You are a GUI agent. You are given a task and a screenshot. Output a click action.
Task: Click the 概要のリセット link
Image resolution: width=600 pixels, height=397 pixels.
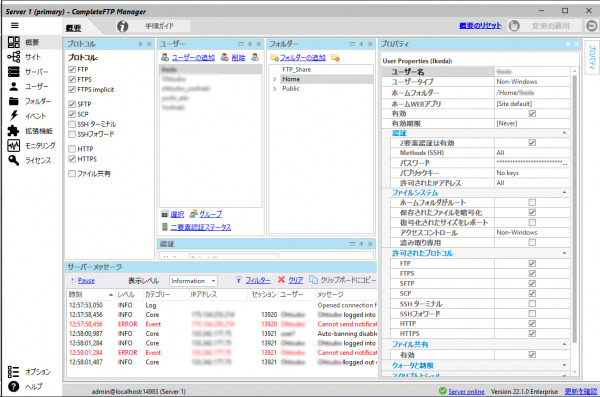tap(480, 26)
